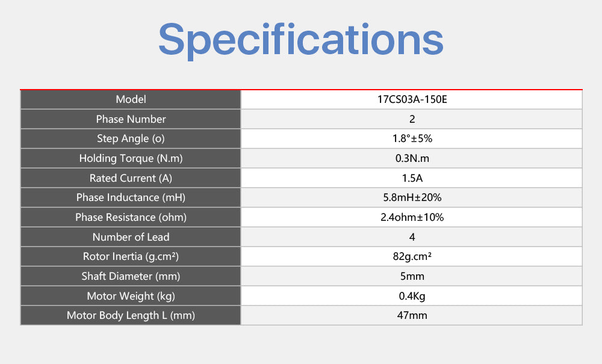Screen dimensions: 602x364
Task: Click the Rated Current (A) label
Action: [131, 178]
